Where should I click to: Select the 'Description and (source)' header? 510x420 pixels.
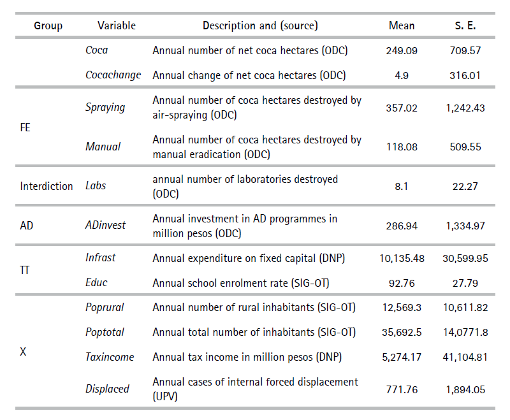(260, 25)
